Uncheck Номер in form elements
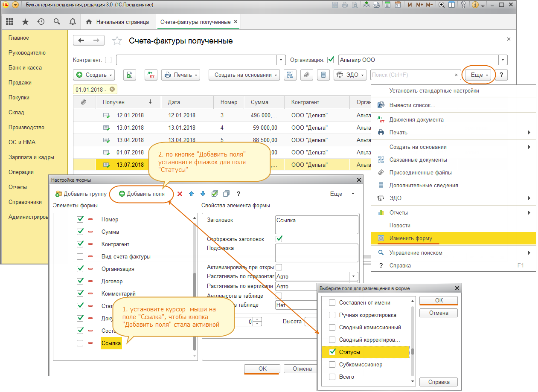Viewport: 538px width, 392px height. click(80, 219)
